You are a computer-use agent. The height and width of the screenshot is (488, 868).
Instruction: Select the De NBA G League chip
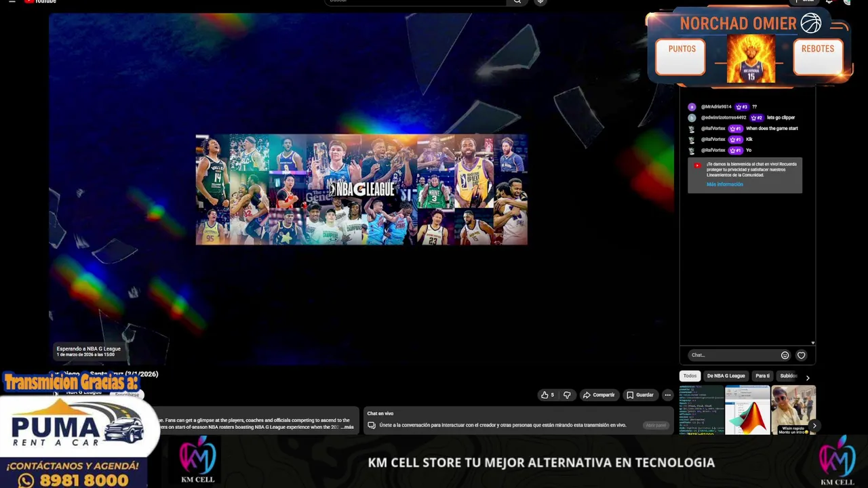[726, 376]
